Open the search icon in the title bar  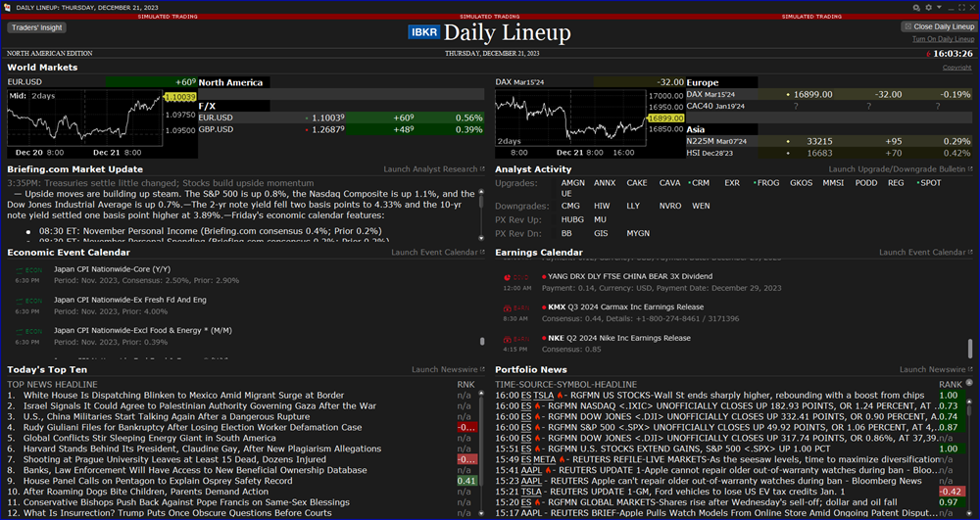point(916,8)
